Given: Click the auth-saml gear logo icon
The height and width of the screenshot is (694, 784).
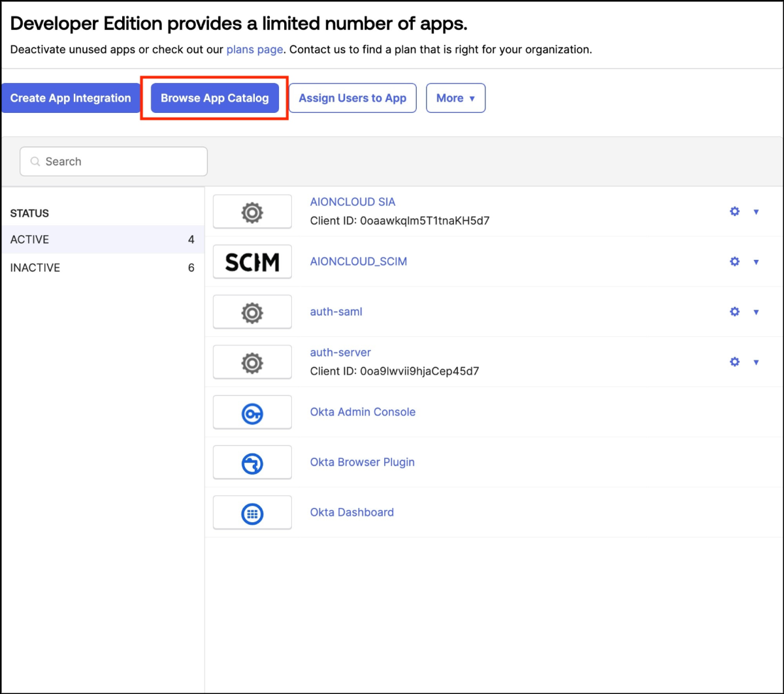Looking at the screenshot, I should [x=252, y=313].
